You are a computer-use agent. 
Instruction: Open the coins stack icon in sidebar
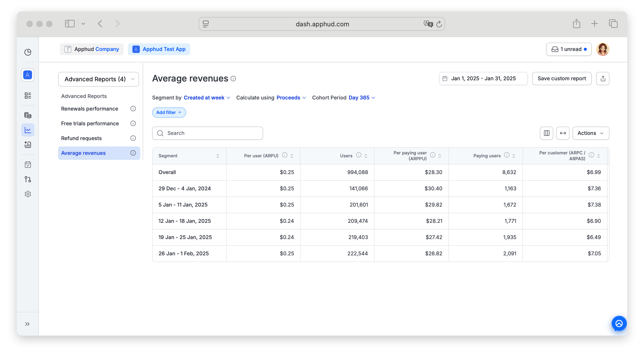pos(28,115)
